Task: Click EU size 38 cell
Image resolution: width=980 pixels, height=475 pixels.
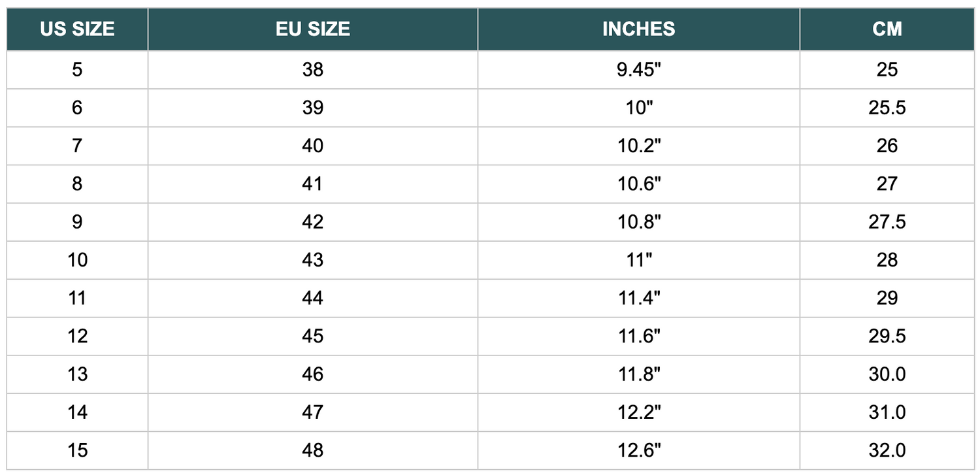Action: click(313, 69)
